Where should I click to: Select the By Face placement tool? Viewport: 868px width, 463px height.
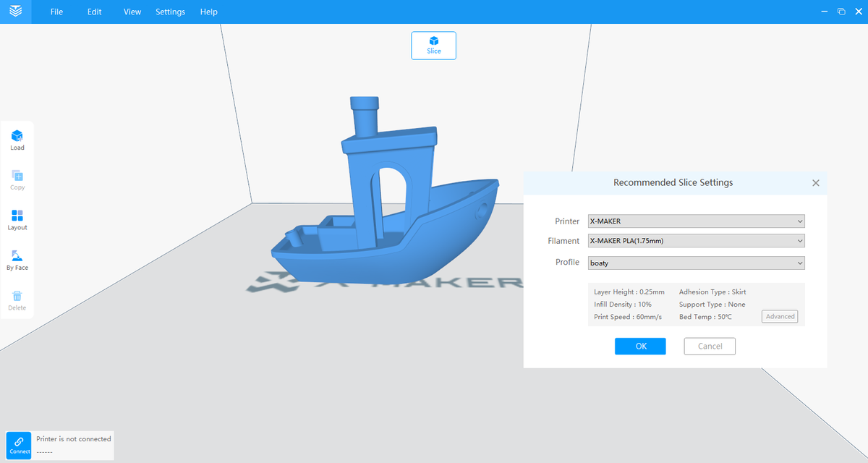[17, 259]
